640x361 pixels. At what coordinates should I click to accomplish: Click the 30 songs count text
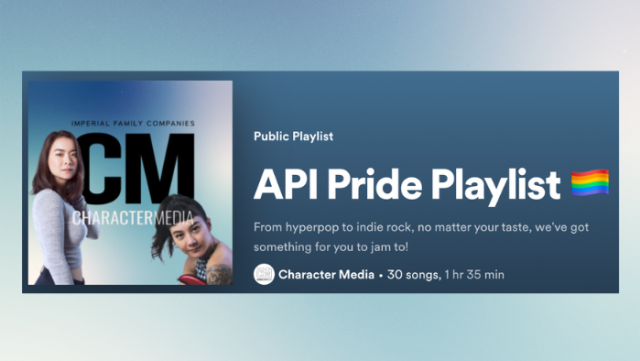pos(413,274)
